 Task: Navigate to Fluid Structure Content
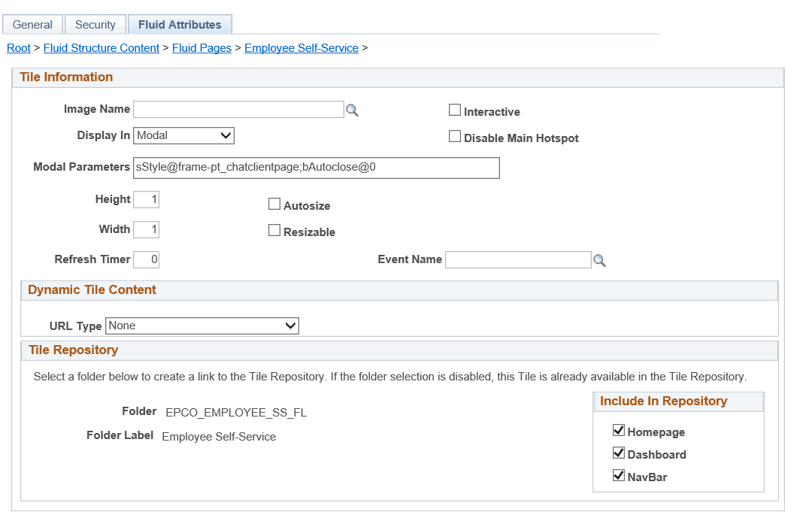point(101,48)
